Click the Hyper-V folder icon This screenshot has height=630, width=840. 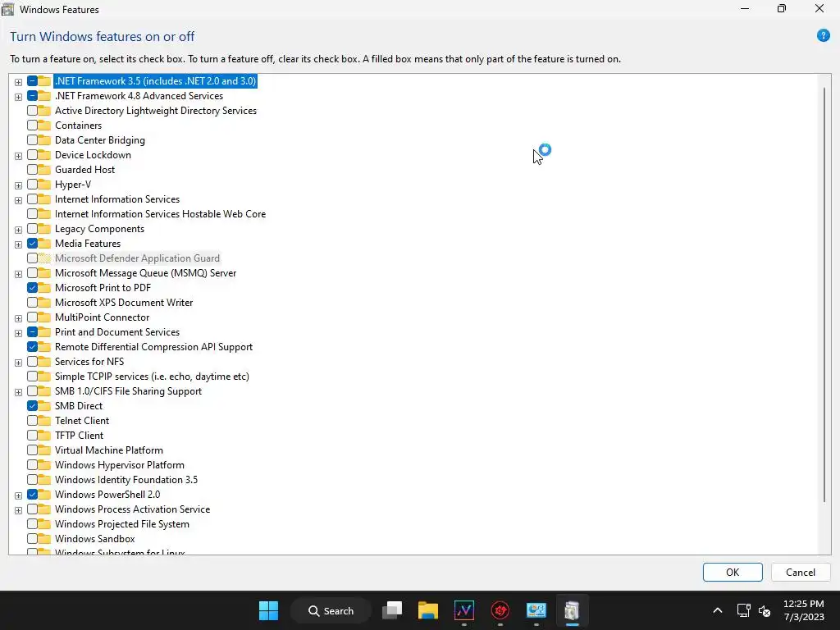tap(44, 185)
